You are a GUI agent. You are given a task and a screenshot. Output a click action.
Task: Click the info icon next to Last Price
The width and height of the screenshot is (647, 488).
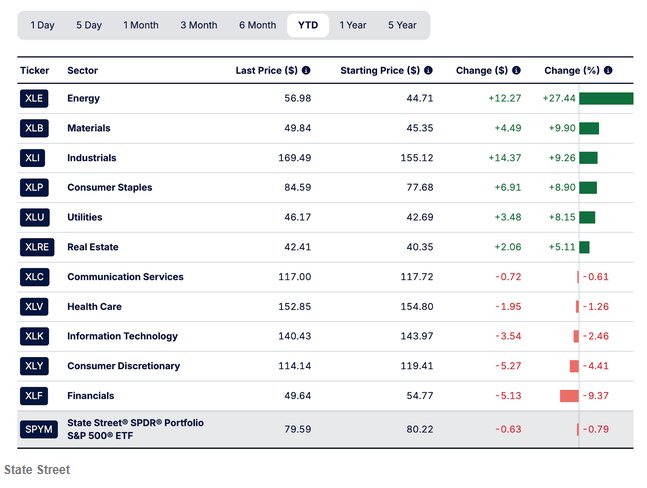point(306,71)
